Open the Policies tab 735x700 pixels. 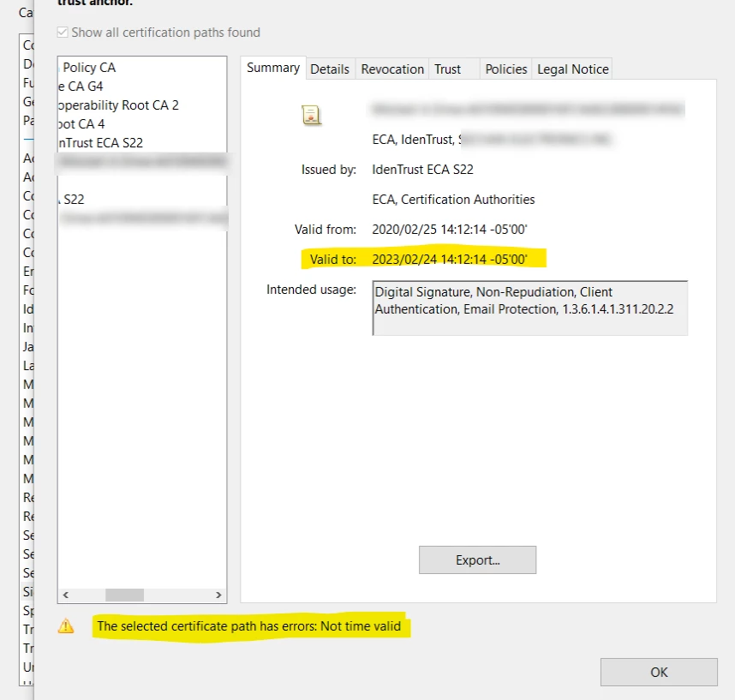click(505, 69)
